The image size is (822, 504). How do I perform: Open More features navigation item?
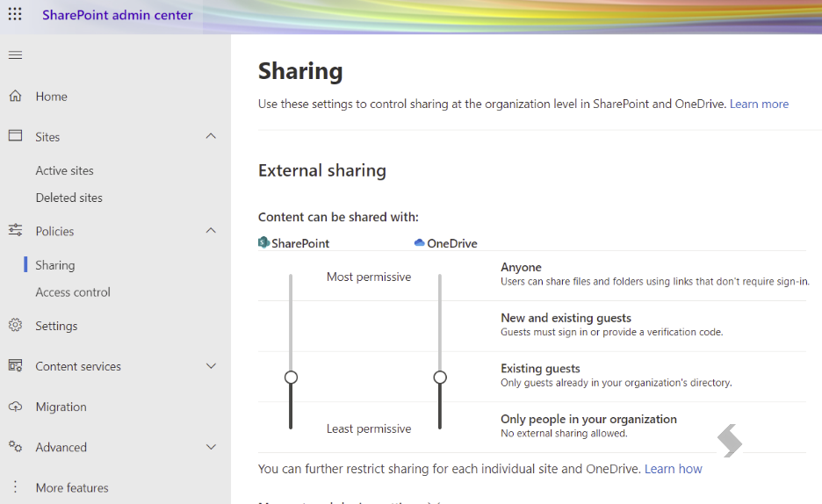click(72, 488)
